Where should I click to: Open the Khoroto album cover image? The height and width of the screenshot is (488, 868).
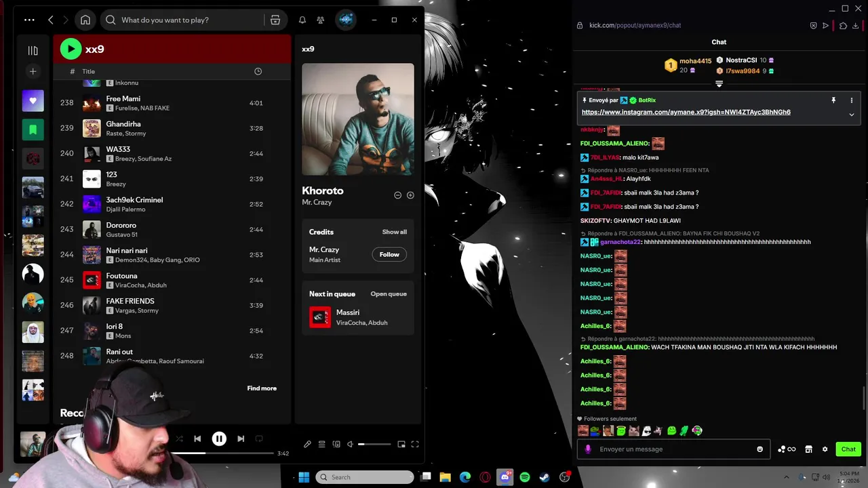point(358,119)
